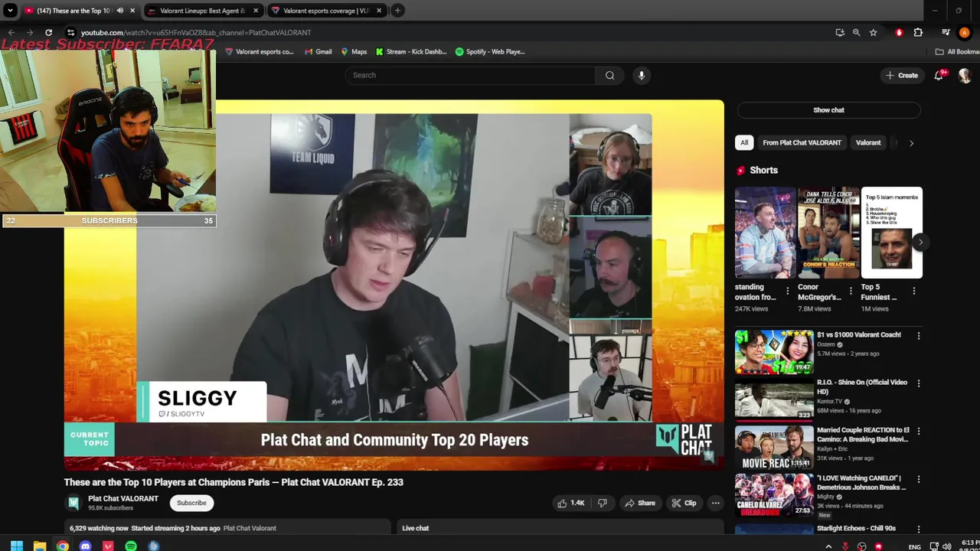Open the Clip tool button
The width and height of the screenshot is (980, 551).
684,503
